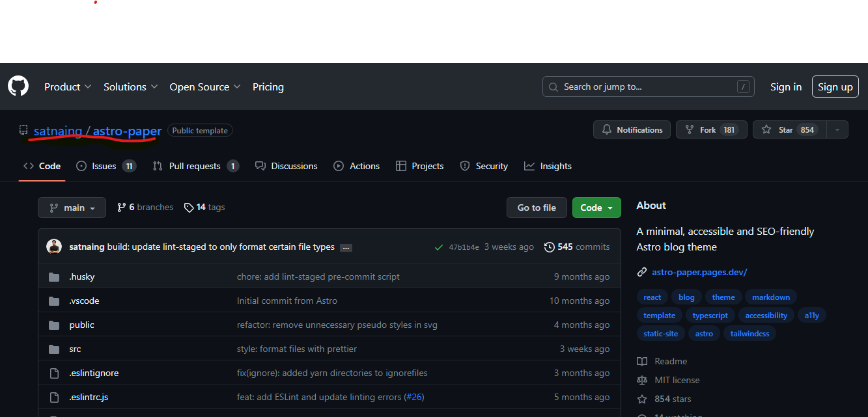Open the Star lists dropdown arrow
Image resolution: width=868 pixels, height=417 pixels.
pyautogui.click(x=837, y=130)
